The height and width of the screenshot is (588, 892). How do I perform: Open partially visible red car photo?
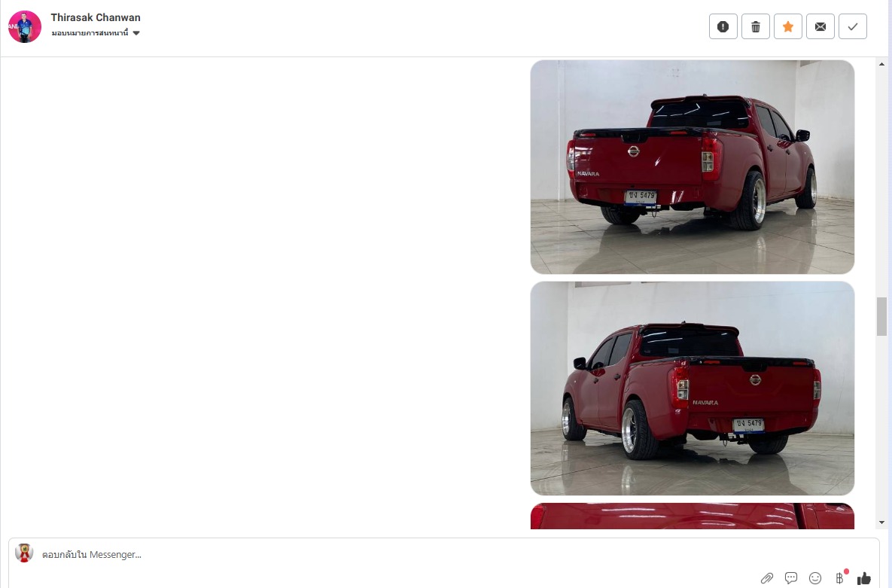(x=693, y=516)
